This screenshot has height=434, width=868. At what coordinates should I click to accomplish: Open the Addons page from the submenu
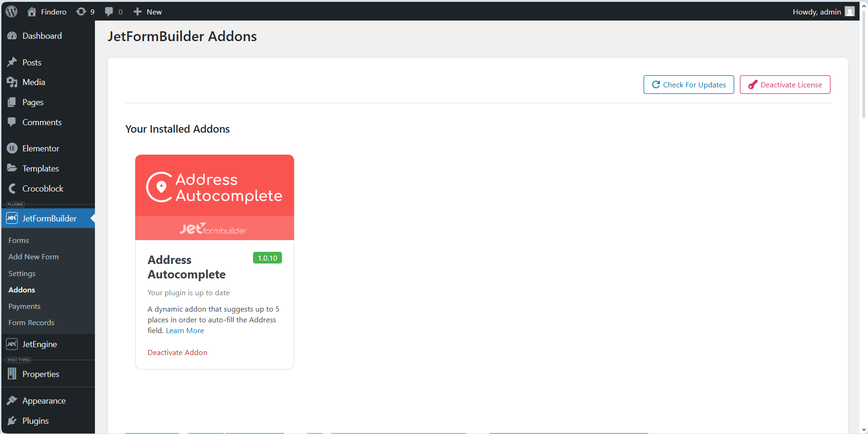click(21, 290)
